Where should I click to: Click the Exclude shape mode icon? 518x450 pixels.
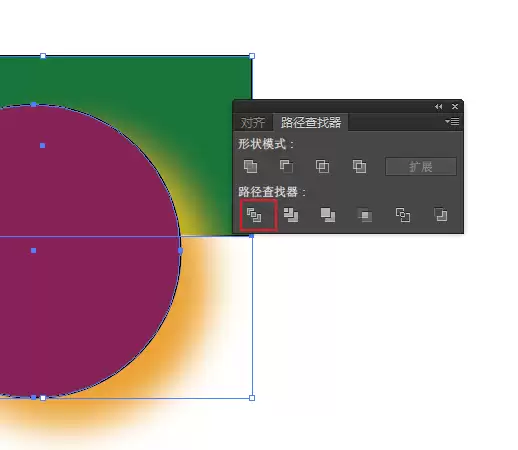pyautogui.click(x=359, y=166)
